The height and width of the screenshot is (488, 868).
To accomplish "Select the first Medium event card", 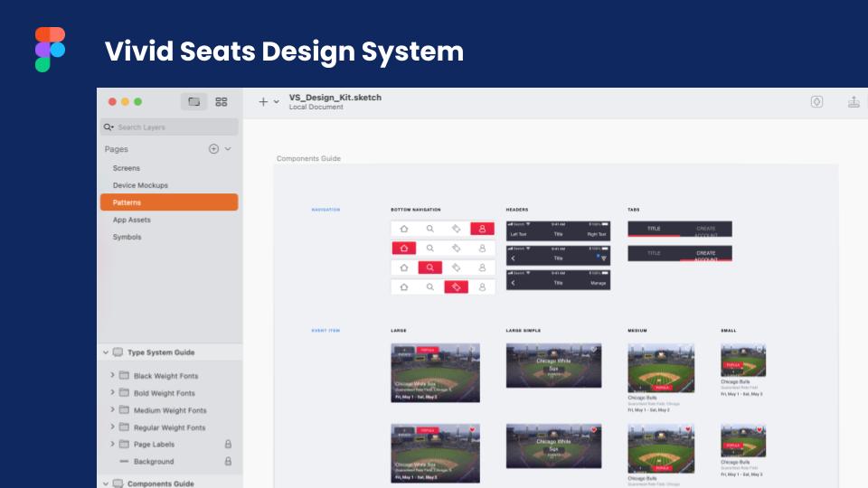I will coord(661,368).
